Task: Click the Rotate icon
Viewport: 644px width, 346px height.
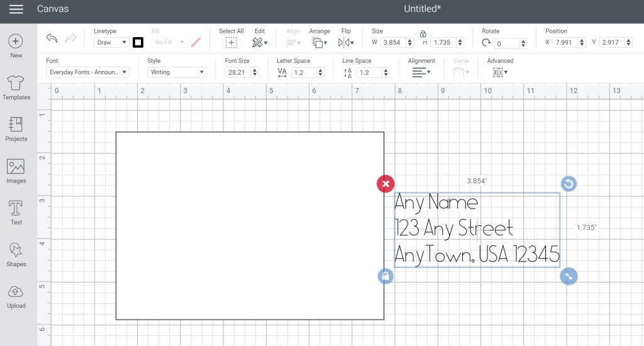Action: coord(486,43)
